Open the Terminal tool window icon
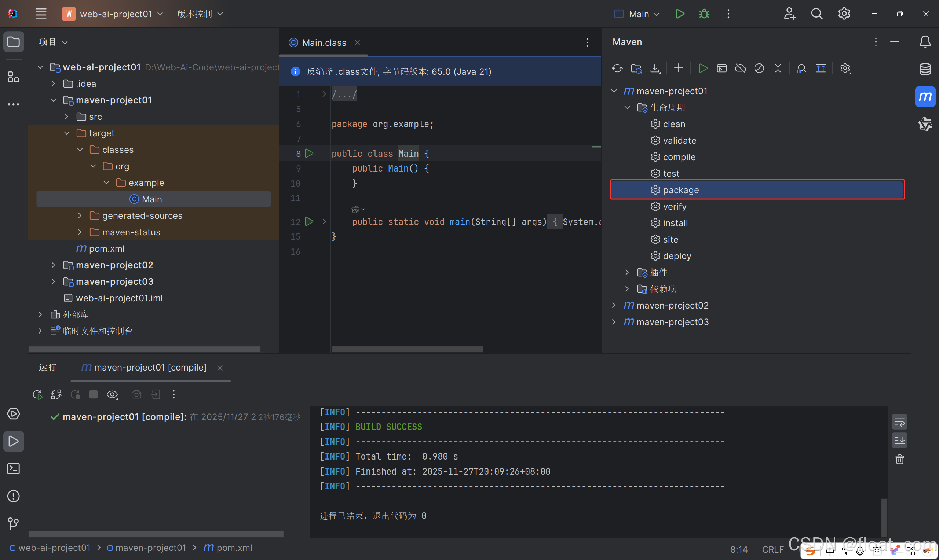Image resolution: width=939 pixels, height=560 pixels. (14, 469)
